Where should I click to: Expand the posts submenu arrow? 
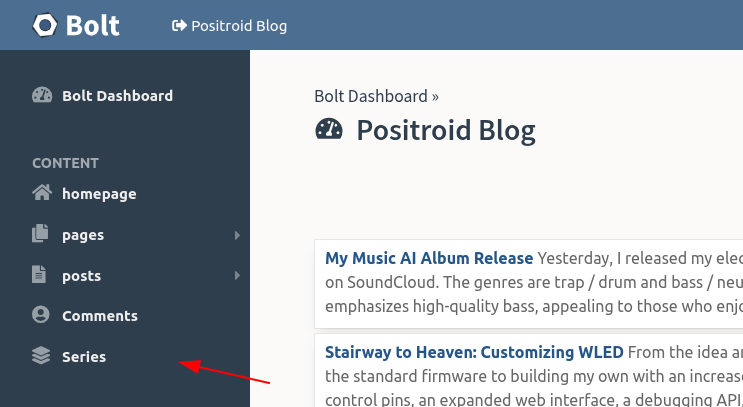point(237,276)
